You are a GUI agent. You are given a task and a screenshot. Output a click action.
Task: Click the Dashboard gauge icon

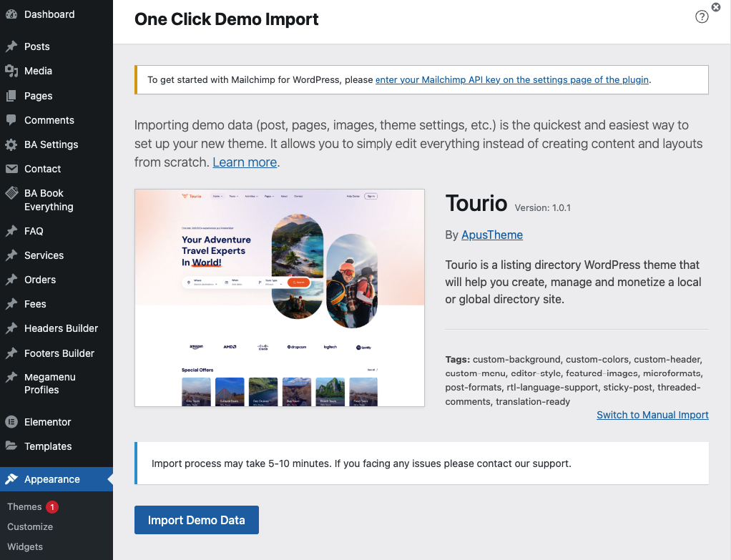(11, 14)
